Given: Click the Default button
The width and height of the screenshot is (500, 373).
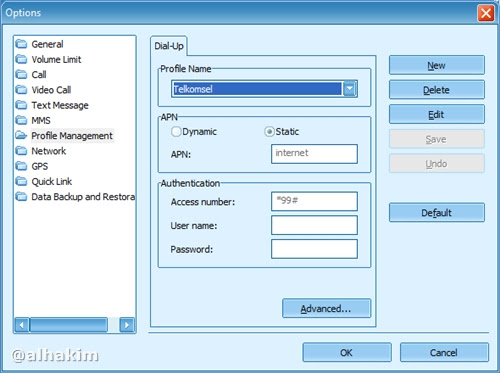Looking at the screenshot, I should pyautogui.click(x=437, y=213).
